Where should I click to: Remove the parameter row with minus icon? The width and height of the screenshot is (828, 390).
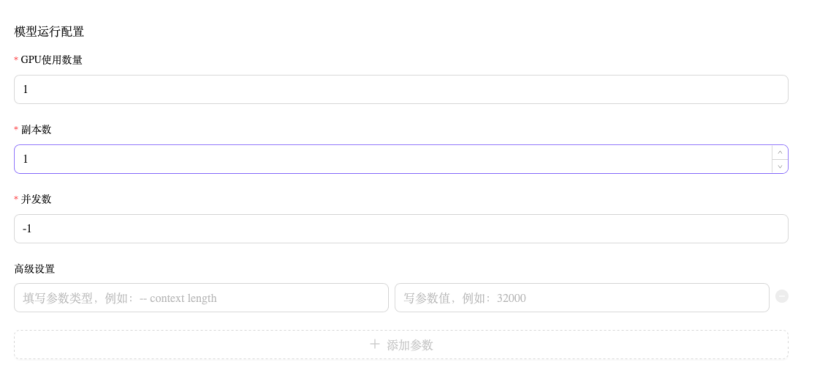[x=782, y=297]
